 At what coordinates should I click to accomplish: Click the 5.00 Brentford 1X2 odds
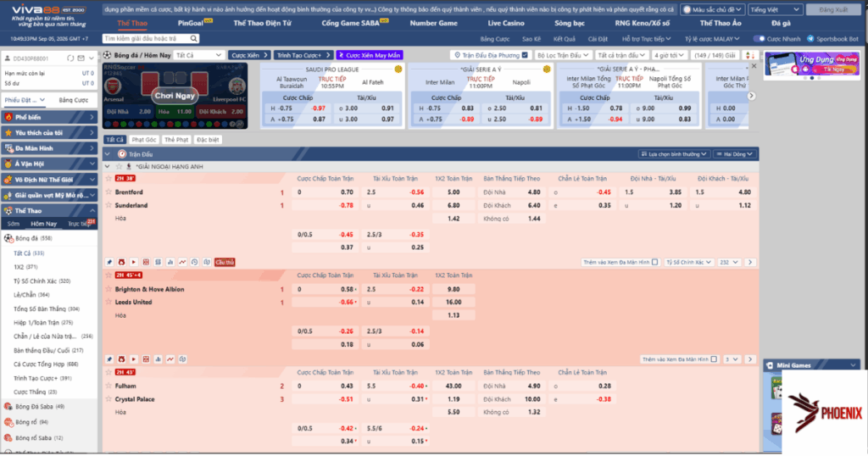(x=453, y=192)
